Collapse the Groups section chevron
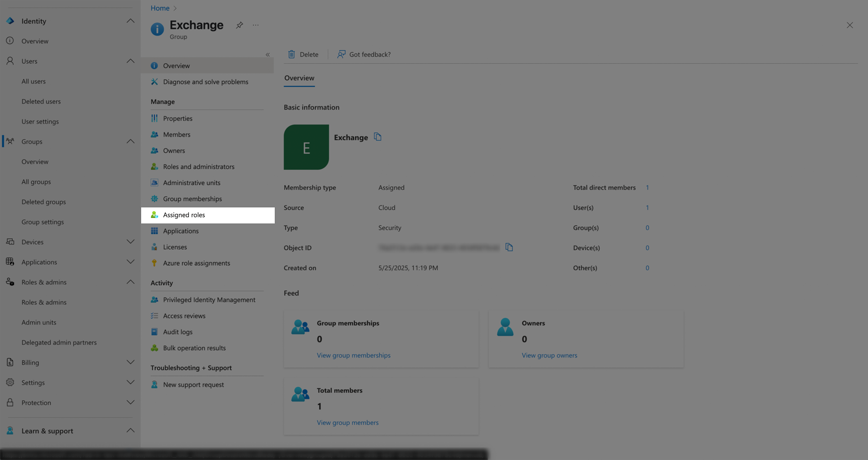Viewport: 868px width, 460px height. (x=131, y=142)
